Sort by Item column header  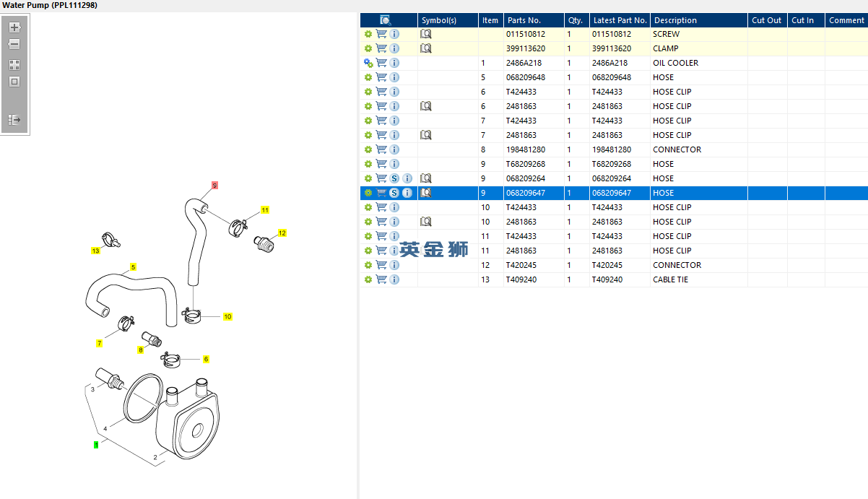491,20
